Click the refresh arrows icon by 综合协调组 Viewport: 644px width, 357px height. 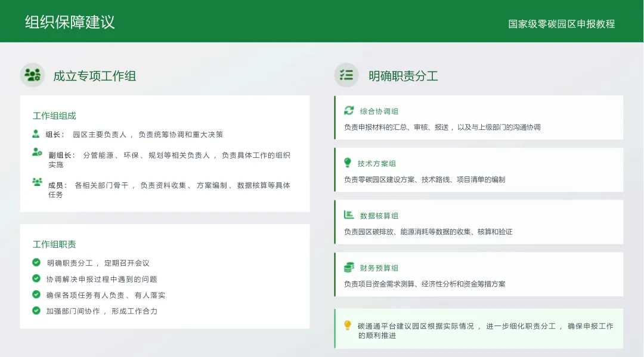[349, 110]
